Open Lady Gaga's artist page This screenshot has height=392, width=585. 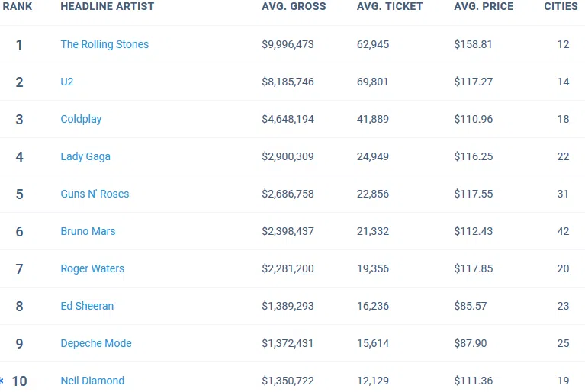point(85,156)
